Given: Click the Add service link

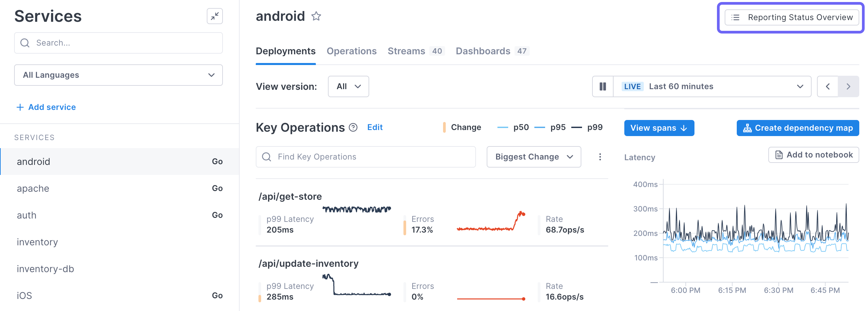Looking at the screenshot, I should [x=47, y=107].
